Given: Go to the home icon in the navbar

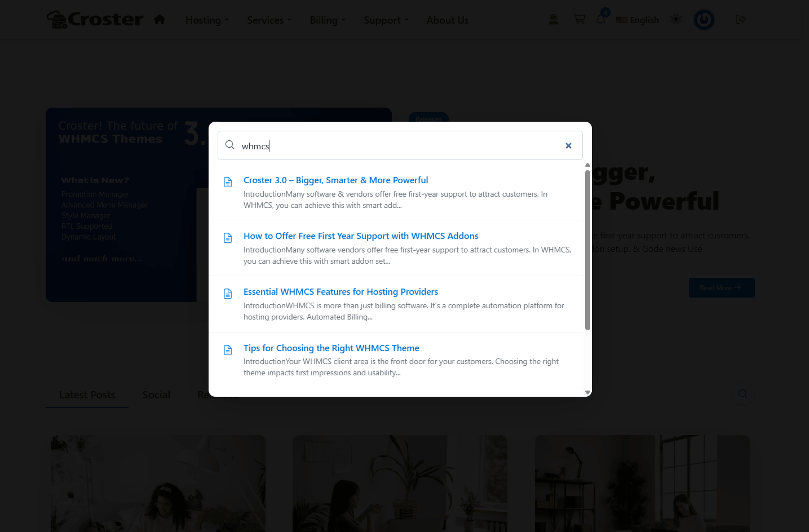Looking at the screenshot, I should [160, 20].
